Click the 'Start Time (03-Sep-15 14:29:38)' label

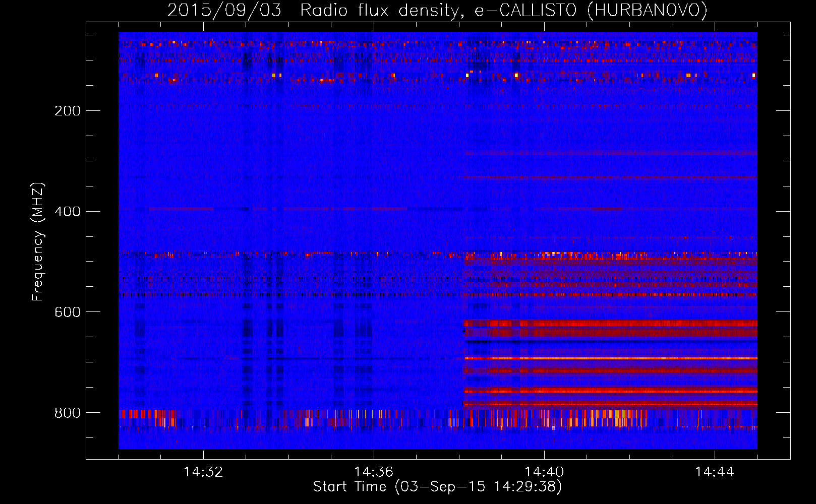[437, 487]
